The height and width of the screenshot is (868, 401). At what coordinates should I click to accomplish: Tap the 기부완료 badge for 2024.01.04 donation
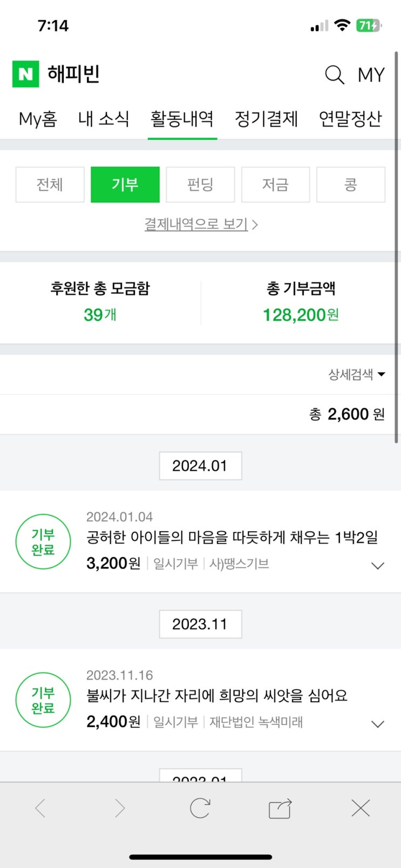click(x=43, y=542)
